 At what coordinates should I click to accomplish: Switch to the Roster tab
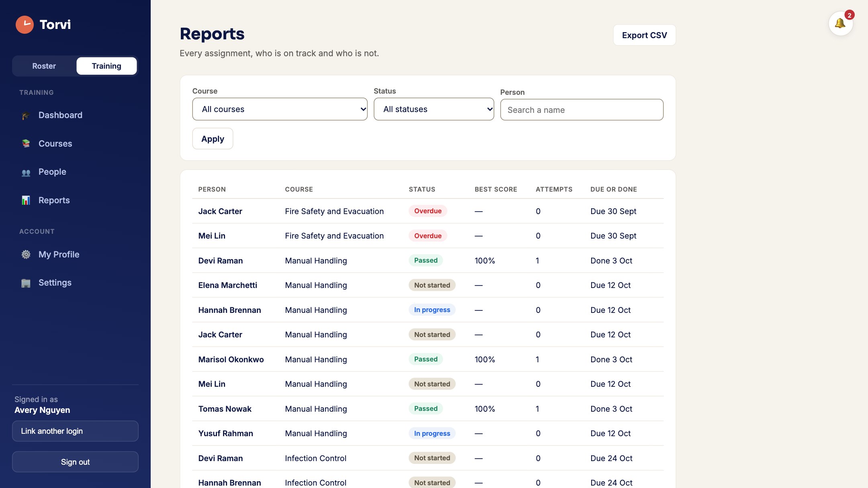(x=44, y=66)
